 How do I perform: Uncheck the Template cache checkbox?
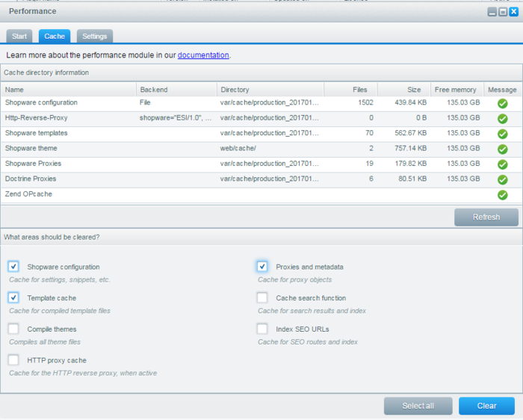click(13, 297)
